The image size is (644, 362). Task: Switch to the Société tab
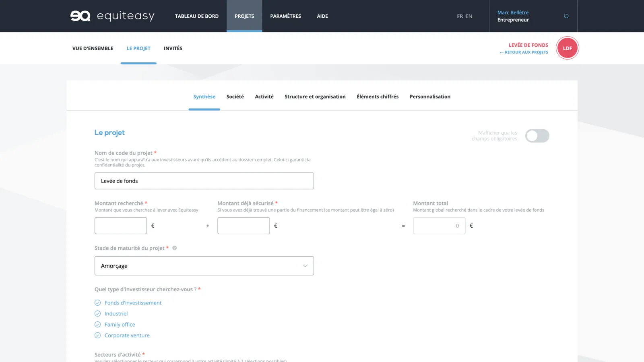click(235, 97)
